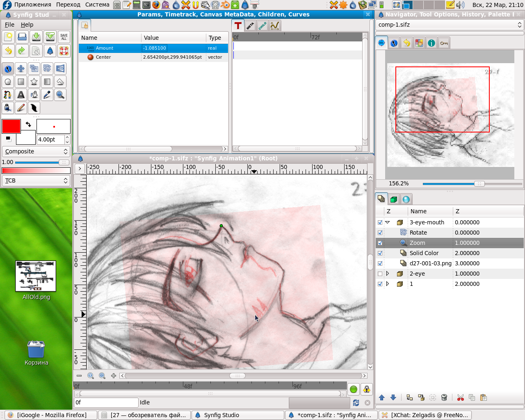
Task: Uncheck the Rotate layer checkbox
Action: (380, 233)
